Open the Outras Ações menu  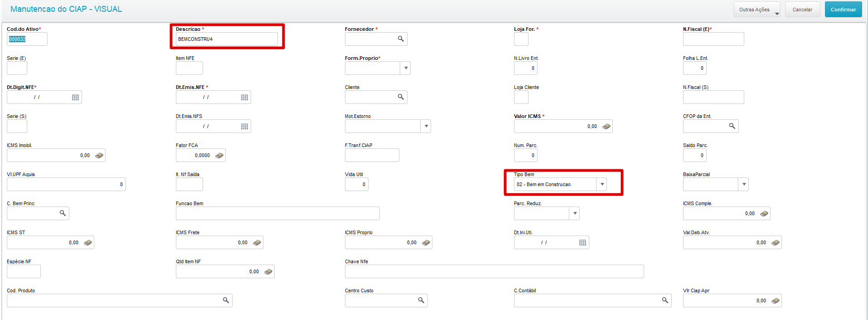point(756,10)
